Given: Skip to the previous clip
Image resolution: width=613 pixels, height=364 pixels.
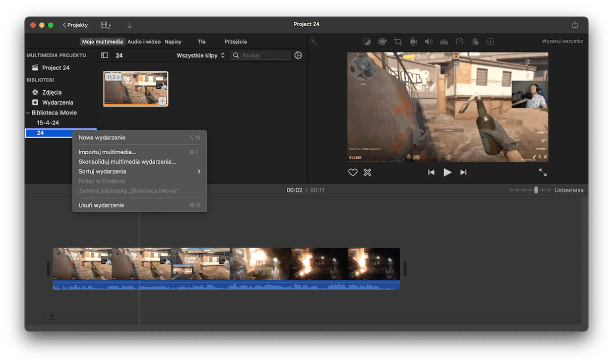Looking at the screenshot, I should click(431, 172).
